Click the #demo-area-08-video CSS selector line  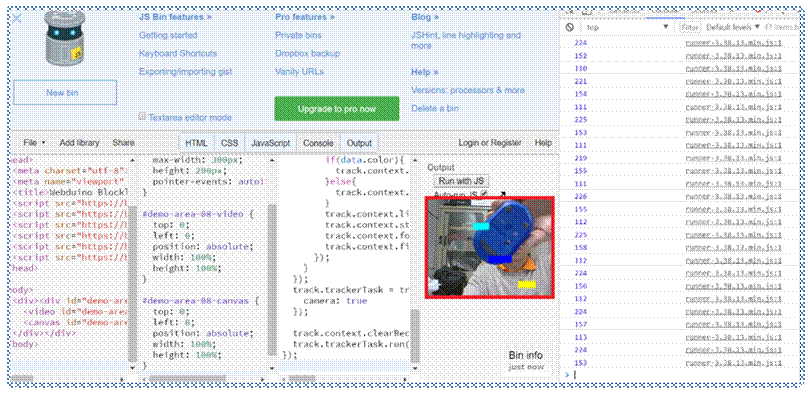click(197, 214)
